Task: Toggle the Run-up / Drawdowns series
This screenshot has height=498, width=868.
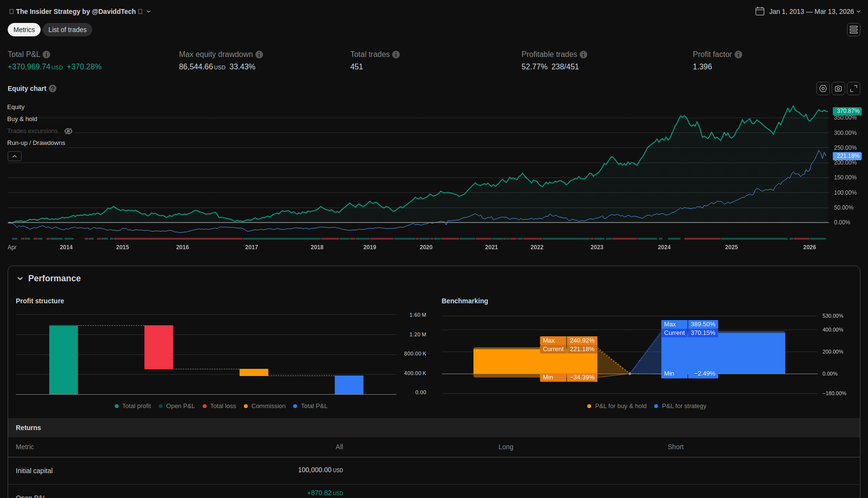Action: (36, 143)
